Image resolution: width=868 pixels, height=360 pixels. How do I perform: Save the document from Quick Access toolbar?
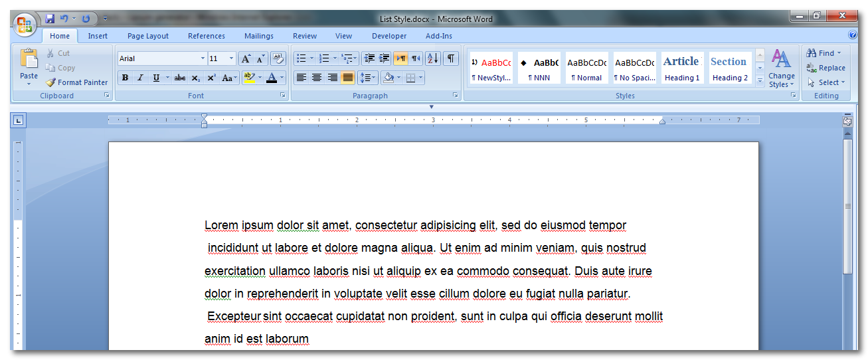tap(50, 19)
